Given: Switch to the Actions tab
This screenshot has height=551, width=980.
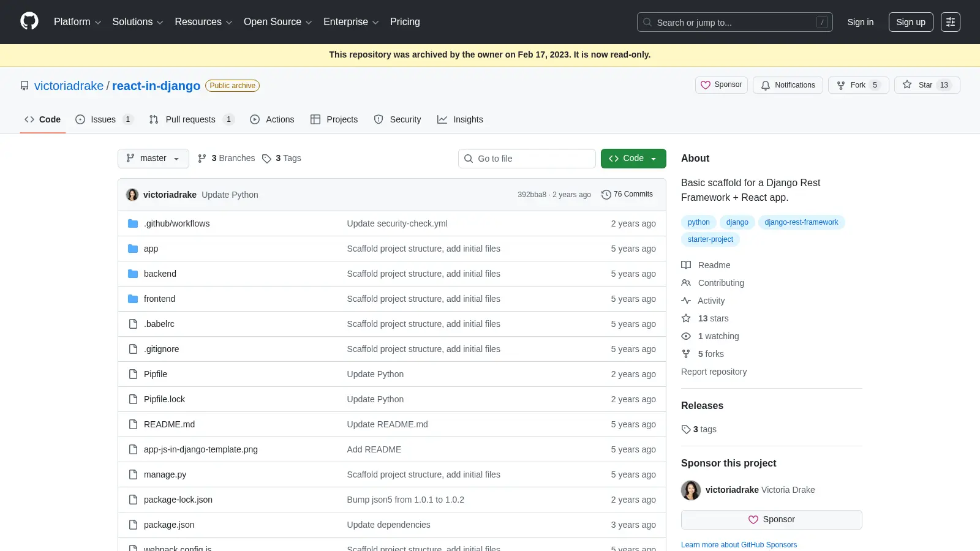Looking at the screenshot, I should coord(272,119).
